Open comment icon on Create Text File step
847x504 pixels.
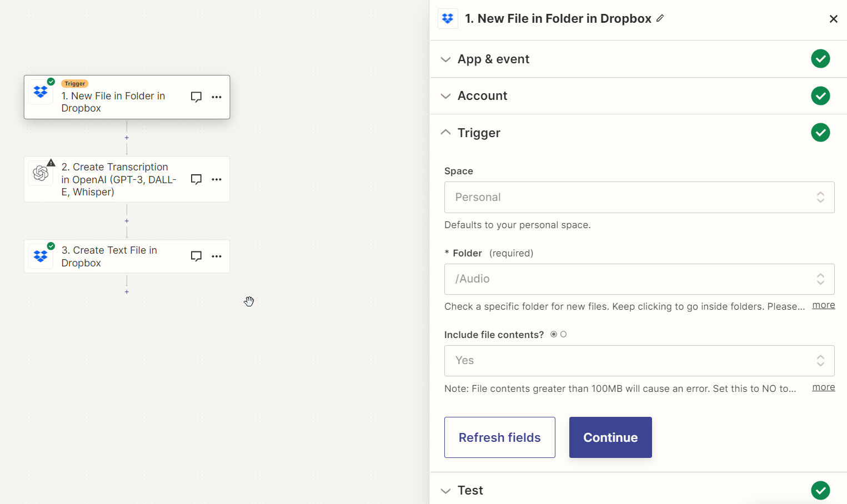(x=196, y=256)
